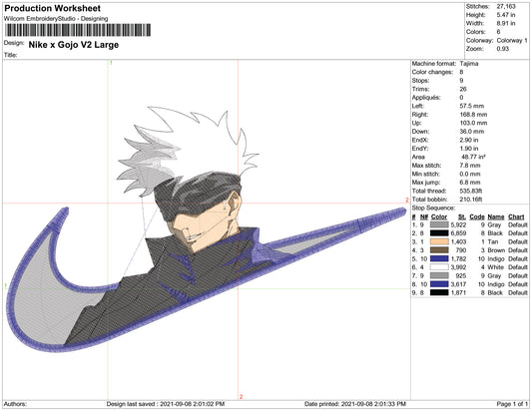Click the Code column header
Image resolution: width=532 pixels, height=411 pixels.
click(477, 216)
